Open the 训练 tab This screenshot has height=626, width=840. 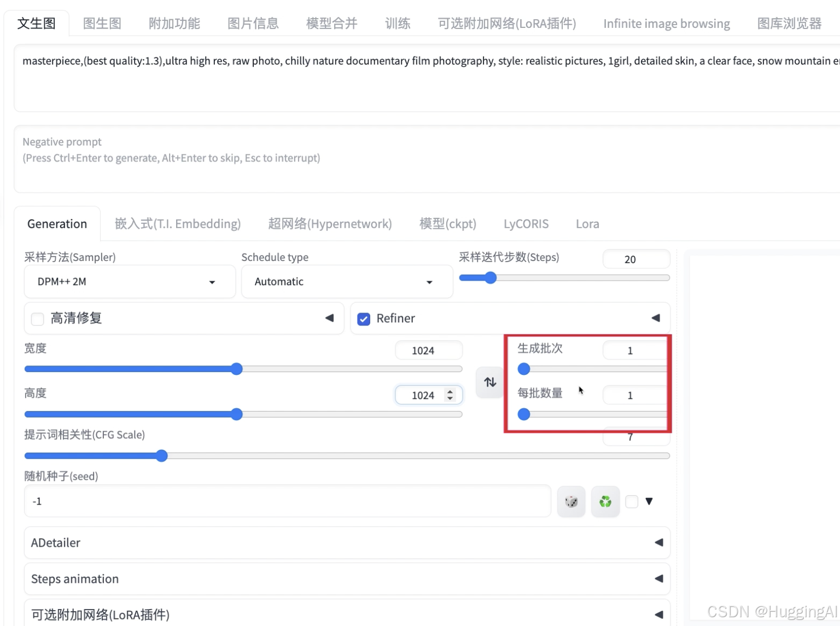pyautogui.click(x=398, y=24)
